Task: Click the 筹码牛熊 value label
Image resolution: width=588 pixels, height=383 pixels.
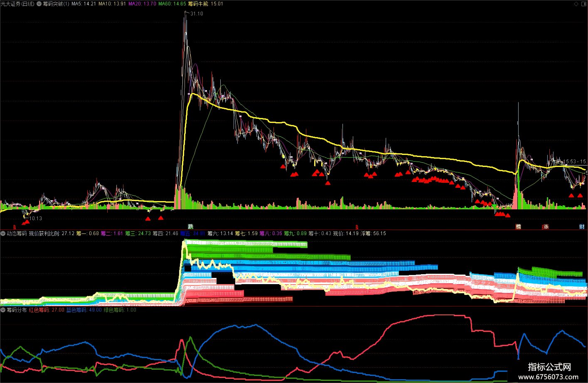Action: tap(206, 4)
